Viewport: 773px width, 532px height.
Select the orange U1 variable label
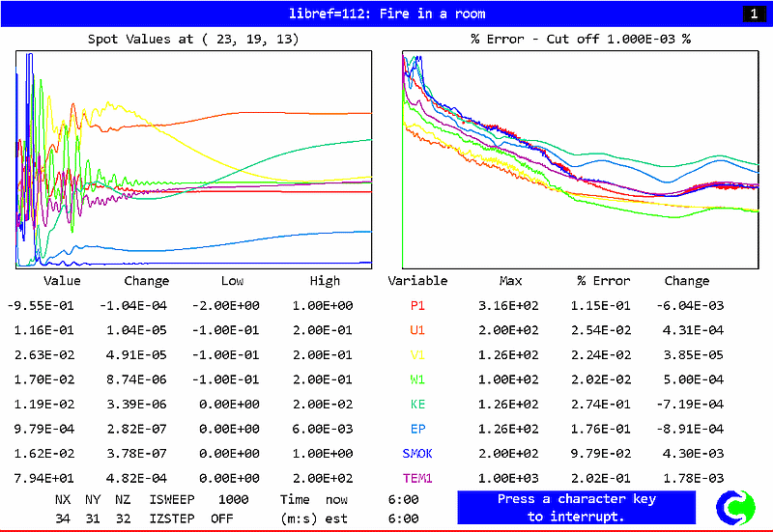point(417,330)
